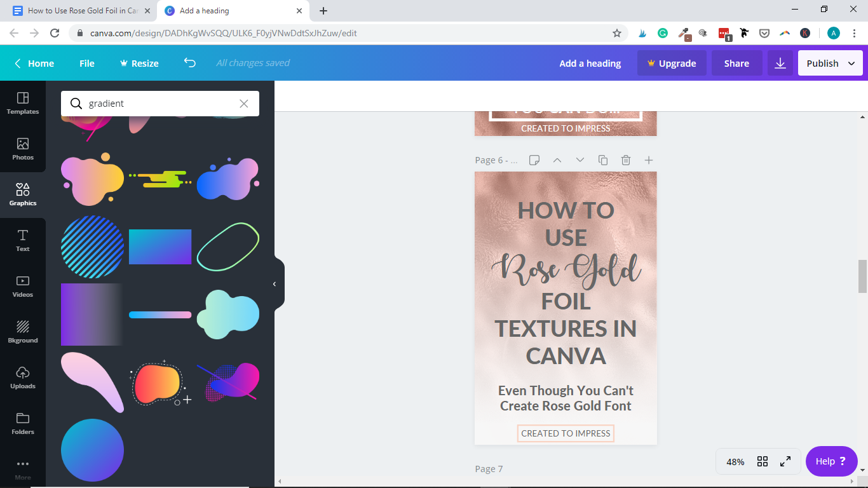Open the File menu
Viewport: 868px width, 488px height.
click(87, 63)
